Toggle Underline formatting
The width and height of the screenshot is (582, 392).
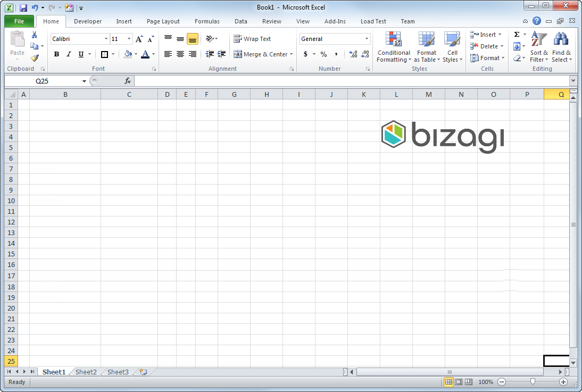81,54
